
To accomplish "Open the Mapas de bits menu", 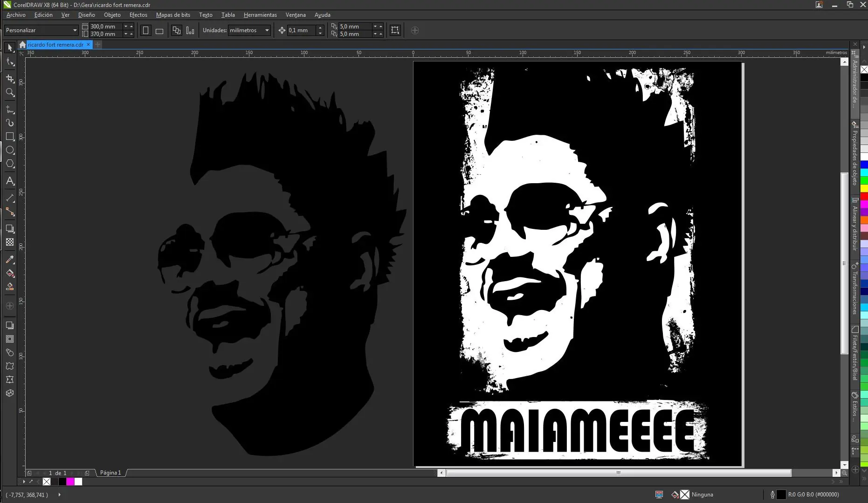I will tap(173, 15).
